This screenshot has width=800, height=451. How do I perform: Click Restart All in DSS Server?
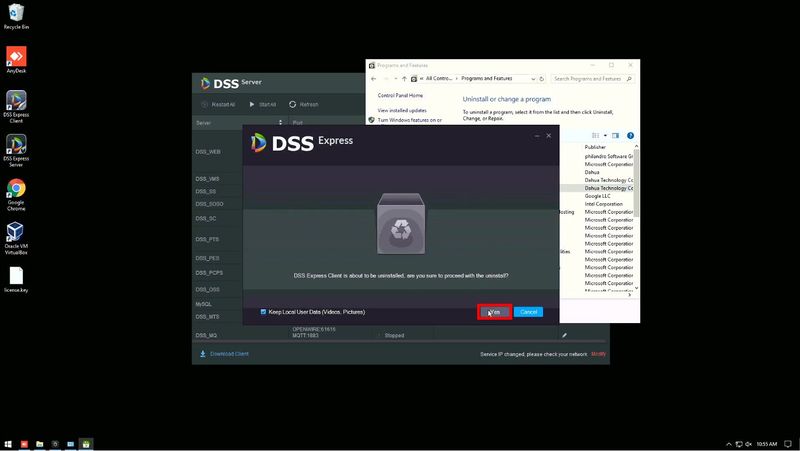pos(218,105)
